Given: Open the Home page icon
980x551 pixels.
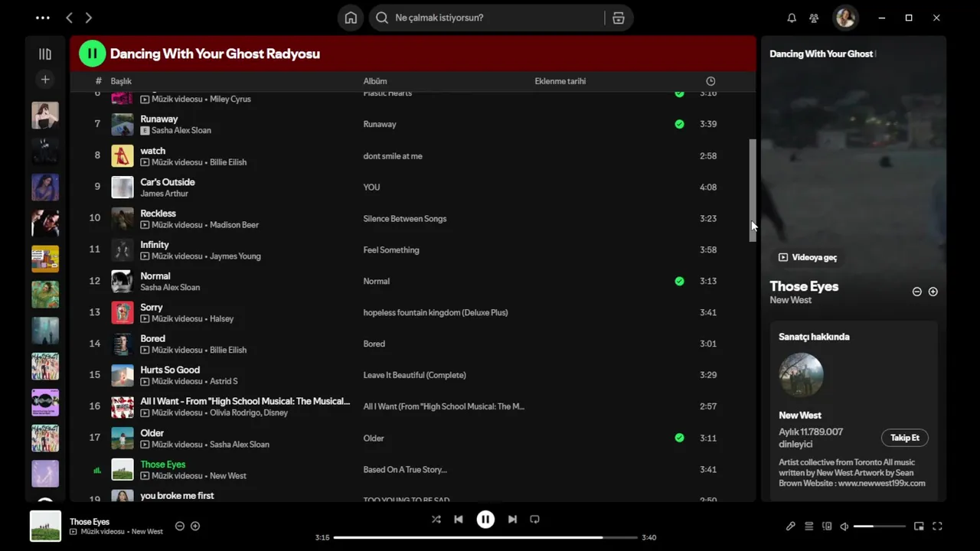Looking at the screenshot, I should coord(351,18).
